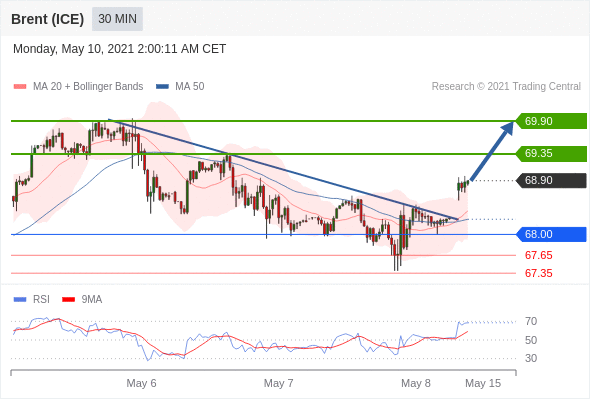Click the red 9MA legend swatch
Viewport: 590px width, 400px height.
click(68, 300)
